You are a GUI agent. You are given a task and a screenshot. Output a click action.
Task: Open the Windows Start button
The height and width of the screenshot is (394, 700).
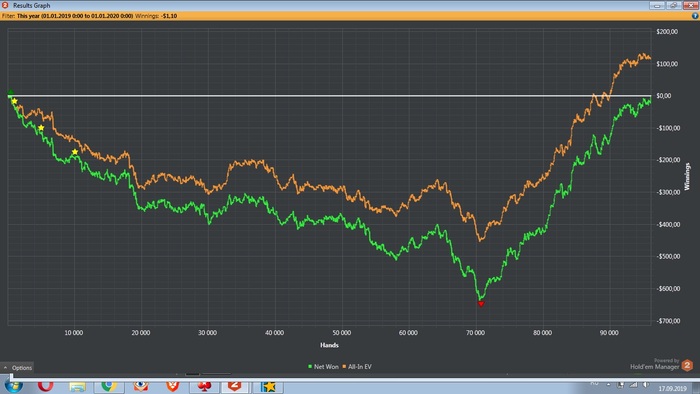point(13,386)
